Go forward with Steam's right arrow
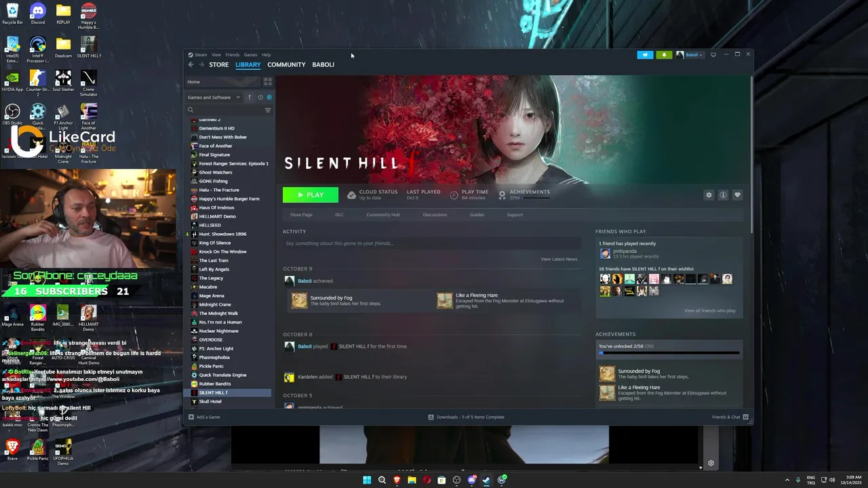This screenshot has width=868, height=488. click(201, 64)
